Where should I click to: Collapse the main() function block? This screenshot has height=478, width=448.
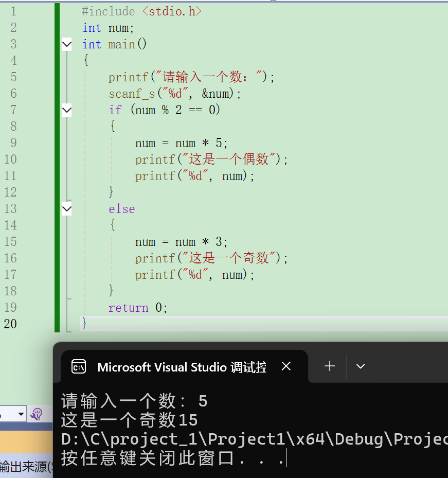coord(67,45)
